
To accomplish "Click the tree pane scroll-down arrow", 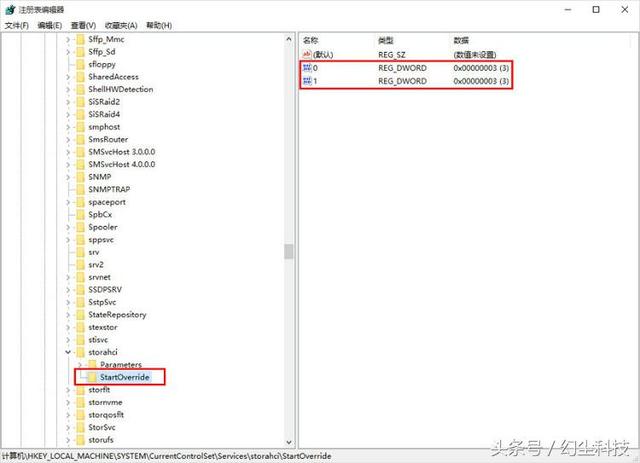I will pyautogui.click(x=289, y=442).
